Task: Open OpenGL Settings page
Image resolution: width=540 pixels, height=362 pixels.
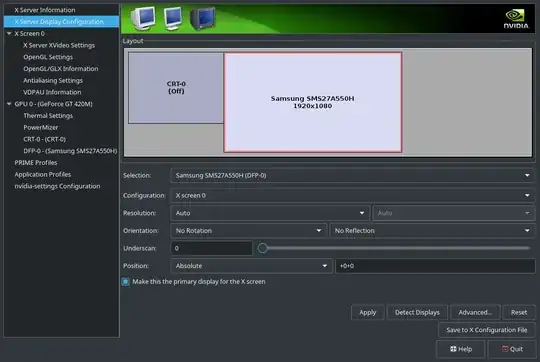Action: [48, 57]
